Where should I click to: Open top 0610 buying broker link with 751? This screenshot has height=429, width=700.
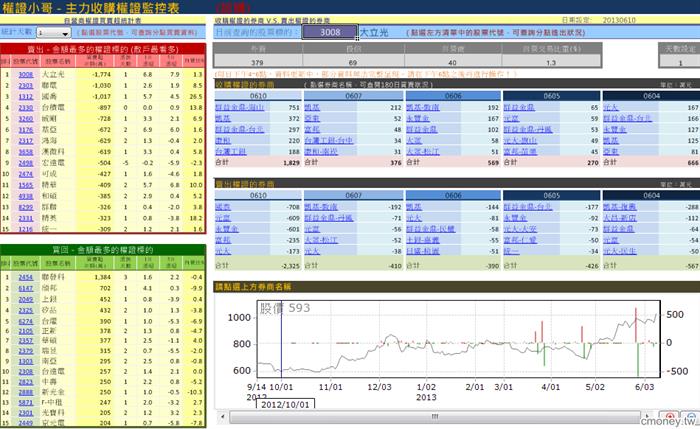click(239, 108)
